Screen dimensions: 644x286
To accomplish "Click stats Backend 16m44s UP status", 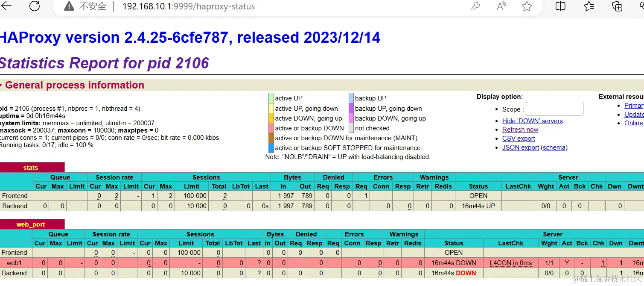I will click(478, 206).
